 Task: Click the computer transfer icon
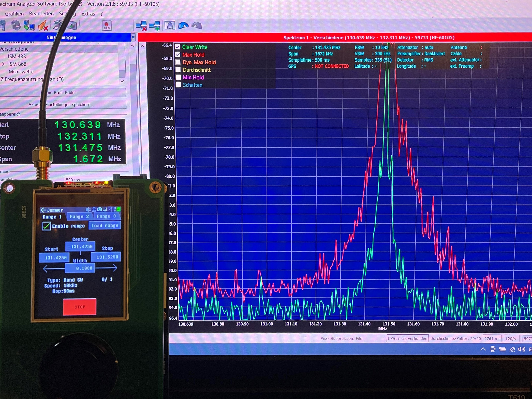click(29, 26)
